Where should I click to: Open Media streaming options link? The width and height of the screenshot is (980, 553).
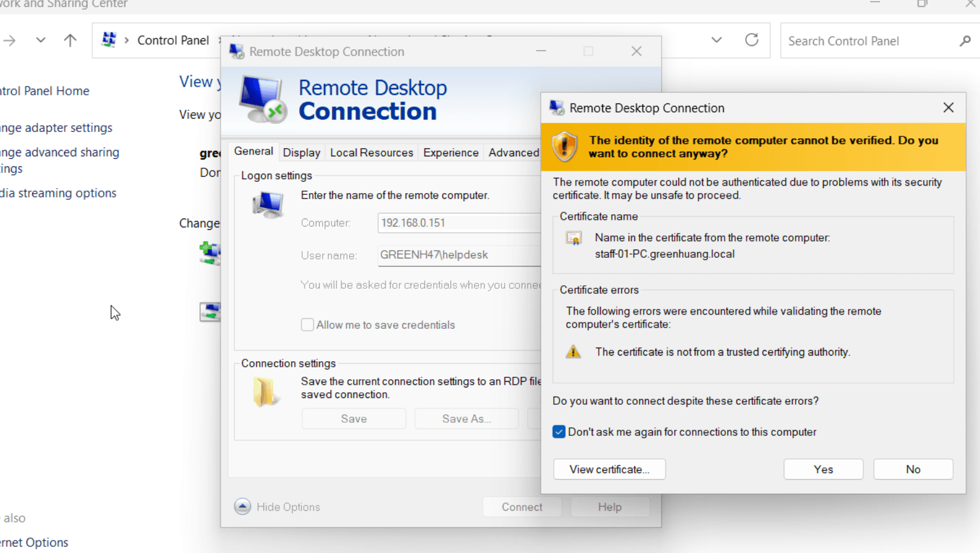click(58, 193)
